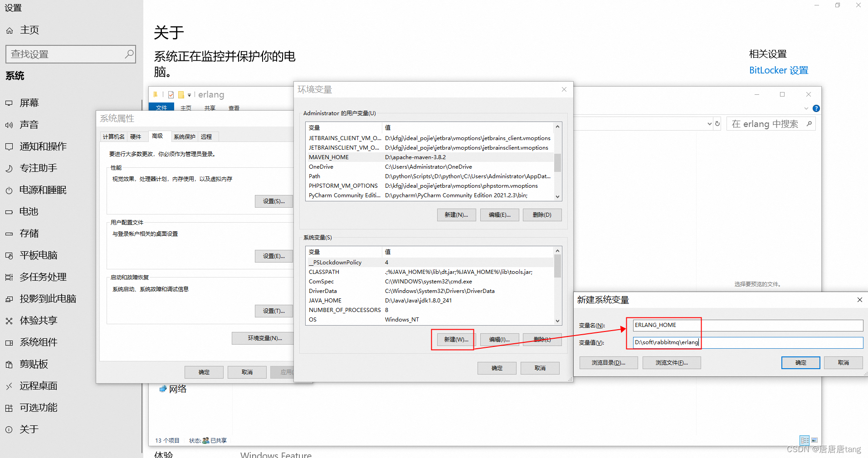Open 平板电脑 tablet settings
Image resolution: width=868 pixels, height=458 pixels.
[32, 255]
